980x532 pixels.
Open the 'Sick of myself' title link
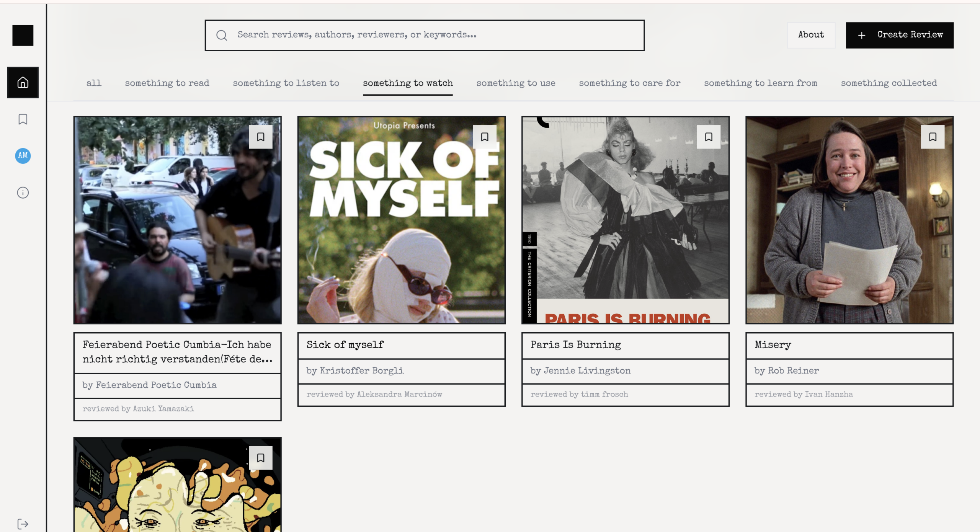345,345
